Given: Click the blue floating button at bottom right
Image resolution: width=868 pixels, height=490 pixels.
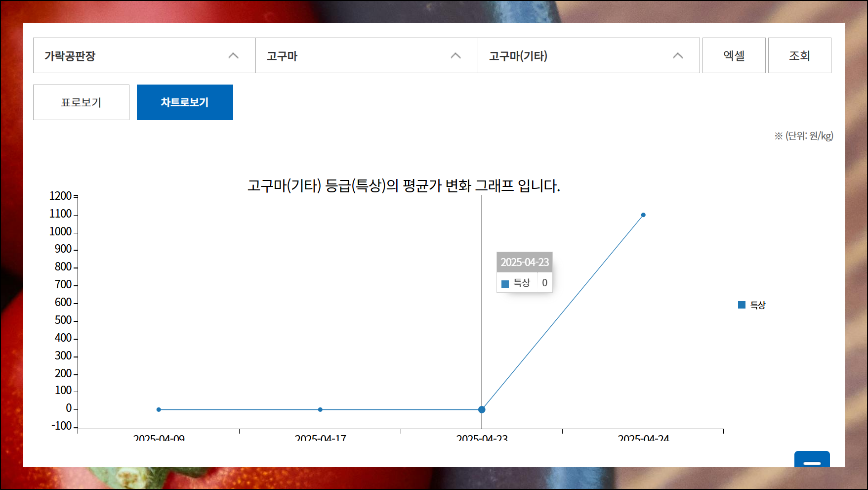Looking at the screenshot, I should [x=812, y=459].
